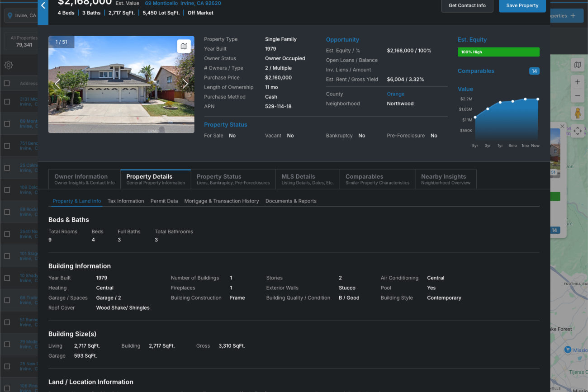Click the back arrow to close property panel

(43, 6)
